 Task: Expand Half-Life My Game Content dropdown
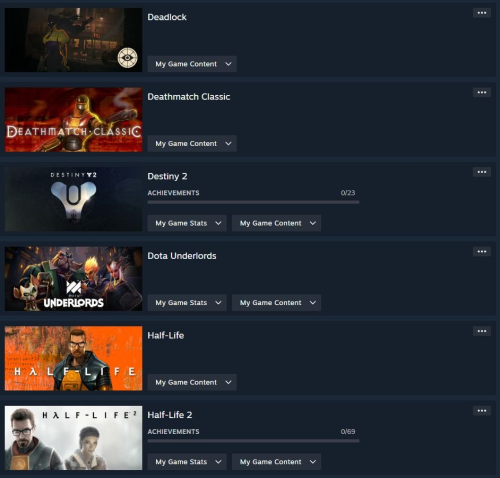point(192,382)
